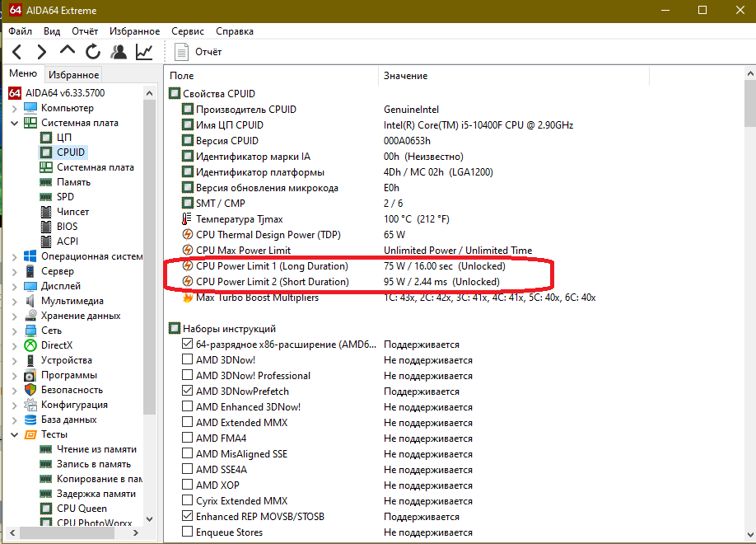The height and width of the screenshot is (544, 756).
Task: Click the Безопасность shield icon
Action: tap(30, 390)
